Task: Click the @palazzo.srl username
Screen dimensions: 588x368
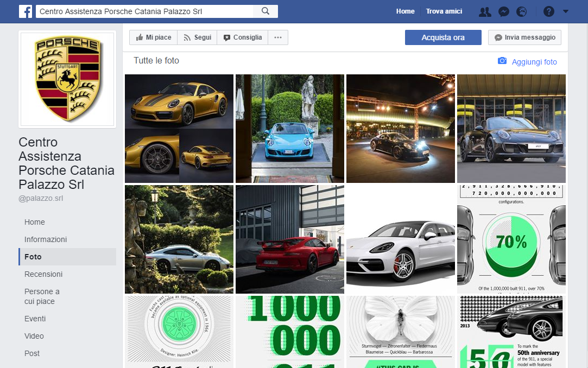Action: (x=41, y=198)
